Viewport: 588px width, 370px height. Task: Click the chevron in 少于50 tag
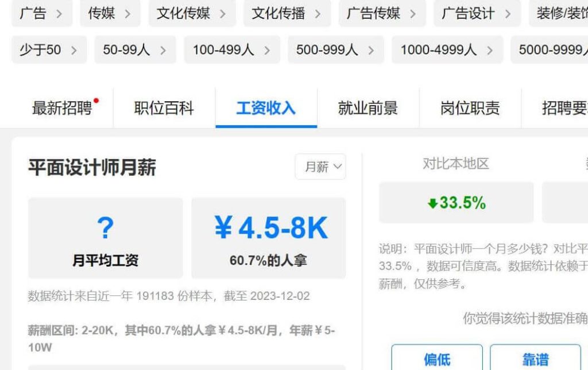tap(73, 51)
